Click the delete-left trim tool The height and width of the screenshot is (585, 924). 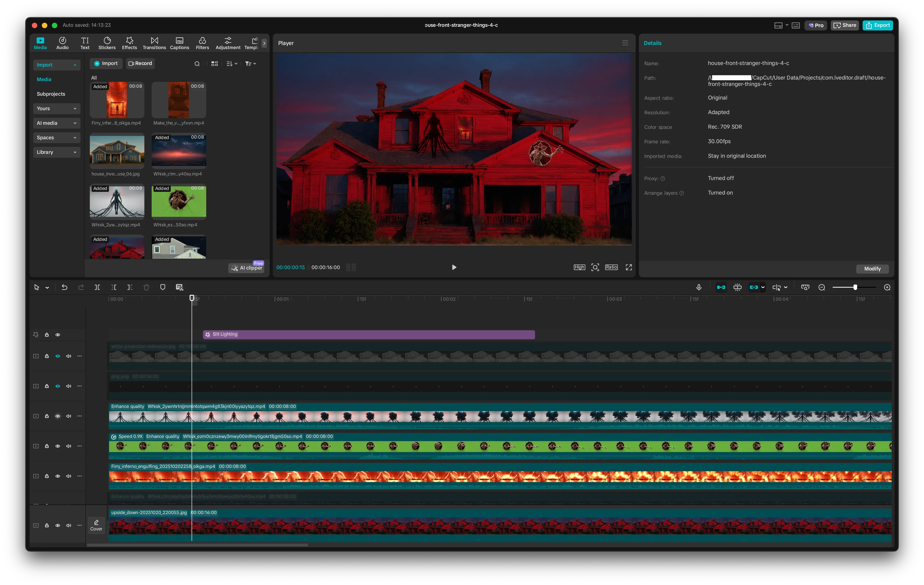(x=114, y=287)
